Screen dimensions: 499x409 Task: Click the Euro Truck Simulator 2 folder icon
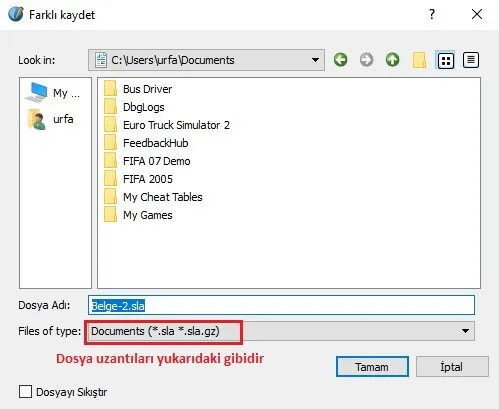110,125
